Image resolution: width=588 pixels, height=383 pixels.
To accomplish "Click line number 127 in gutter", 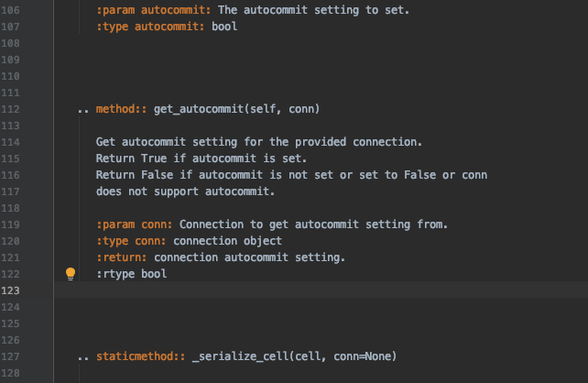I will [10, 356].
